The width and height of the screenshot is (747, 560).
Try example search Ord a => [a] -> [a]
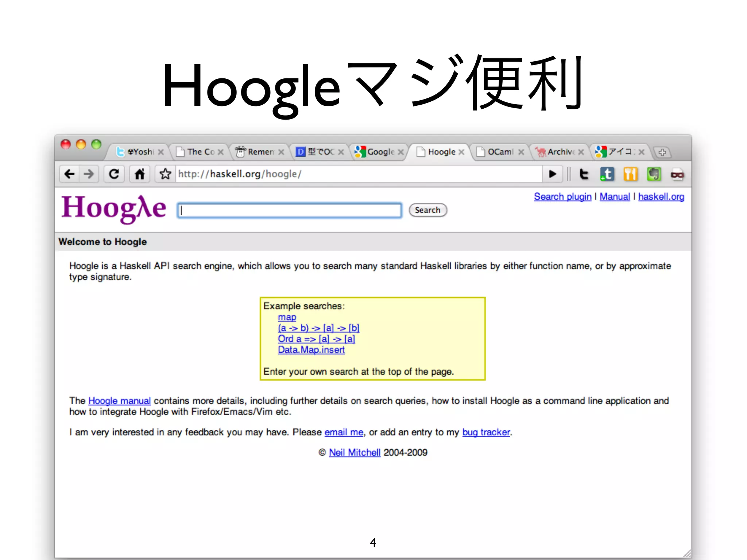coord(316,339)
